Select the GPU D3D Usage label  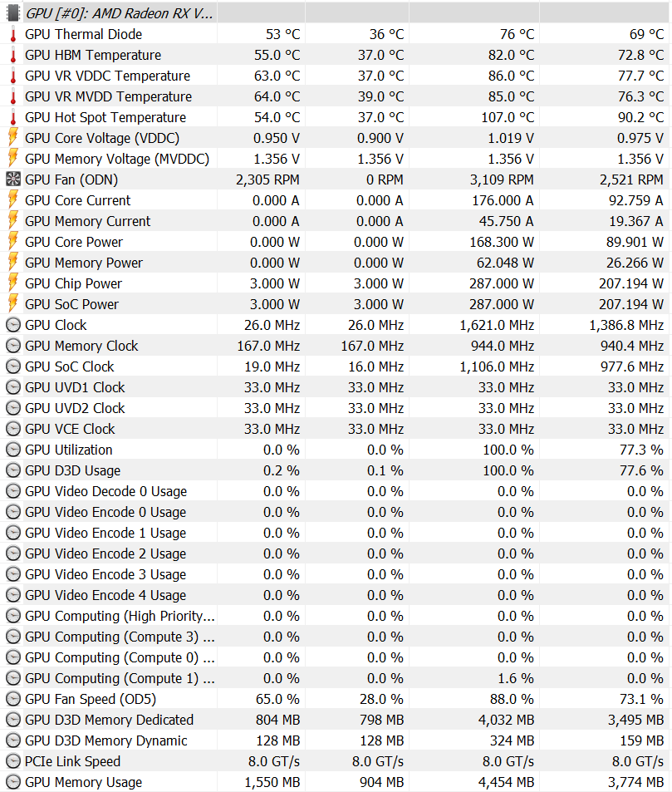coord(73,470)
